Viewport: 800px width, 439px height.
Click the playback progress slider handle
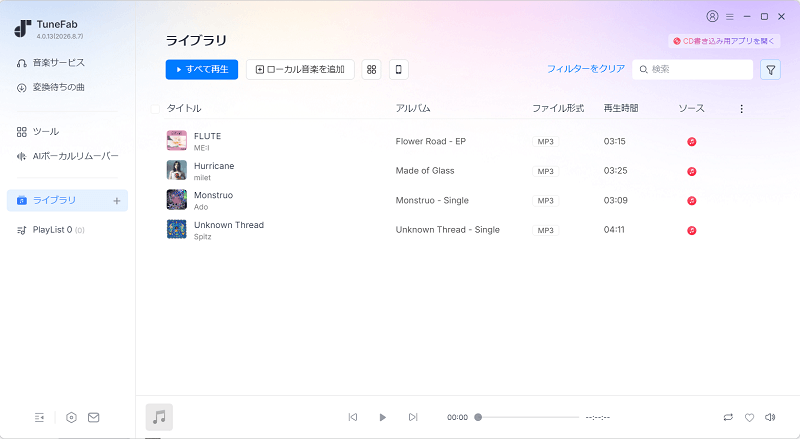pos(478,418)
